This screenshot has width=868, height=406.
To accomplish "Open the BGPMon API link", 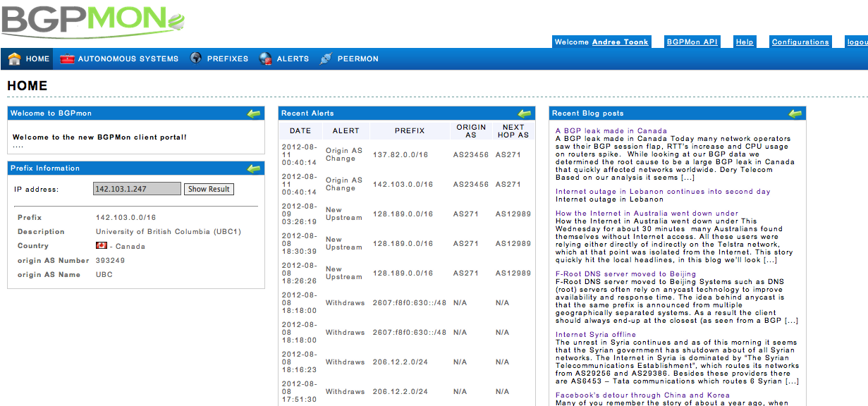I will 692,42.
